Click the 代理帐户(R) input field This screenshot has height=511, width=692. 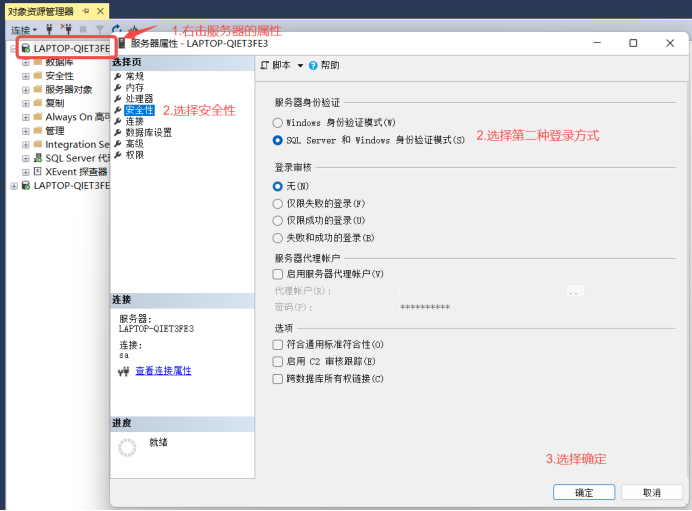(x=478, y=291)
